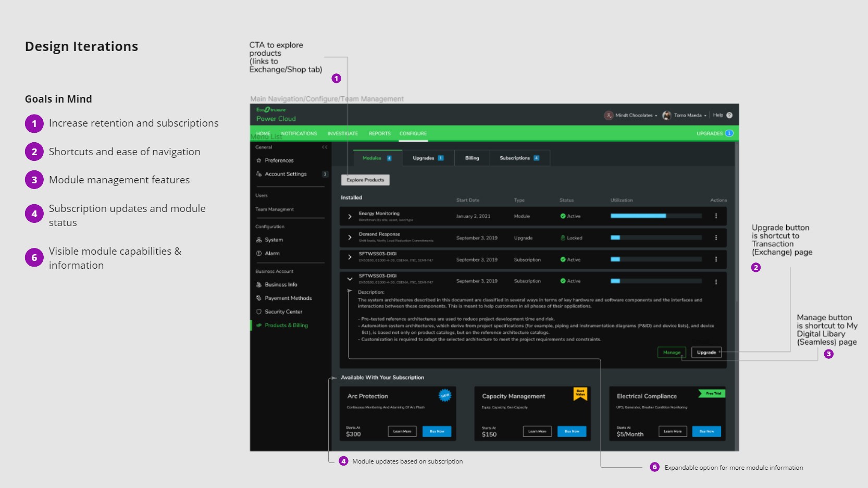The height and width of the screenshot is (488, 868).
Task: Expand the Energy Monitoring module row
Action: click(350, 216)
